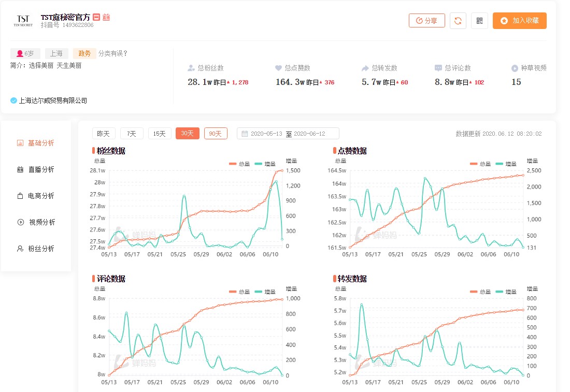The image size is (570, 392).
Task: Hide 增量 series in the 点赞数据 chart
Action: (506, 164)
